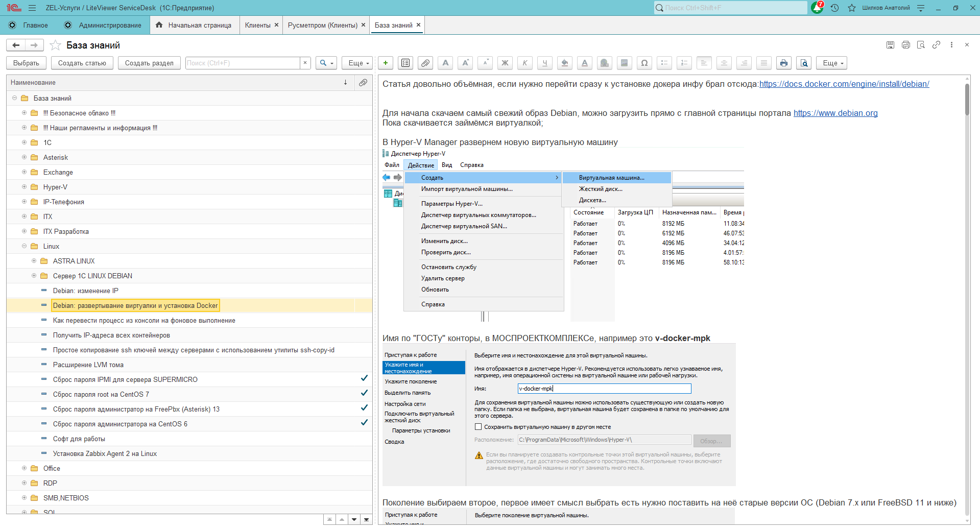
Task: Click the Создать статью button
Action: pyautogui.click(x=82, y=63)
